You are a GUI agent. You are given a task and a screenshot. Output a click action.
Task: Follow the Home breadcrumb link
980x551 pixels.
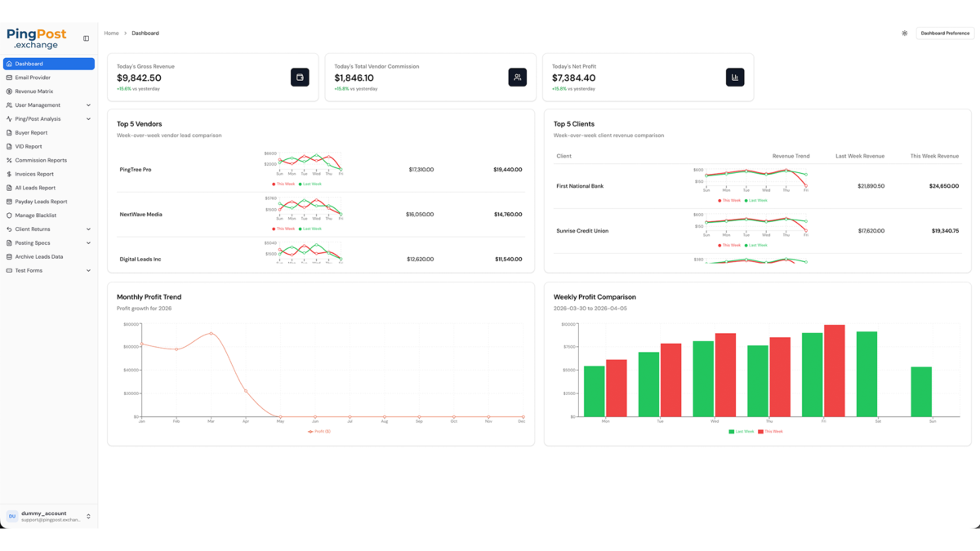(111, 33)
